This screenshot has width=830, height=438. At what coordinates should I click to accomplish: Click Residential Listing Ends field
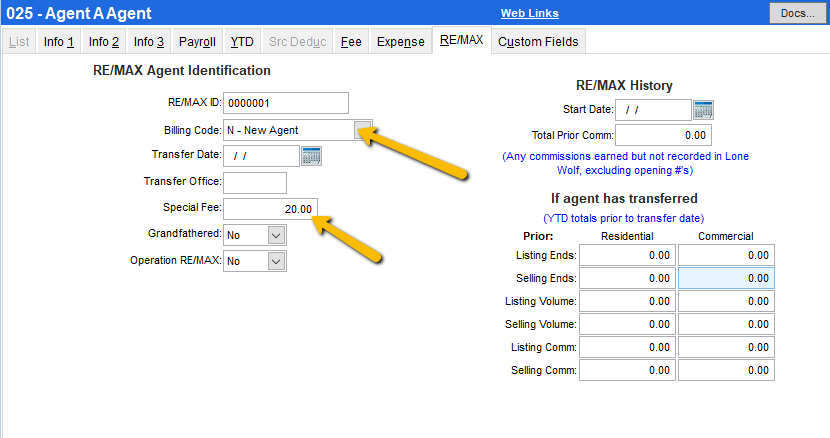[627, 255]
